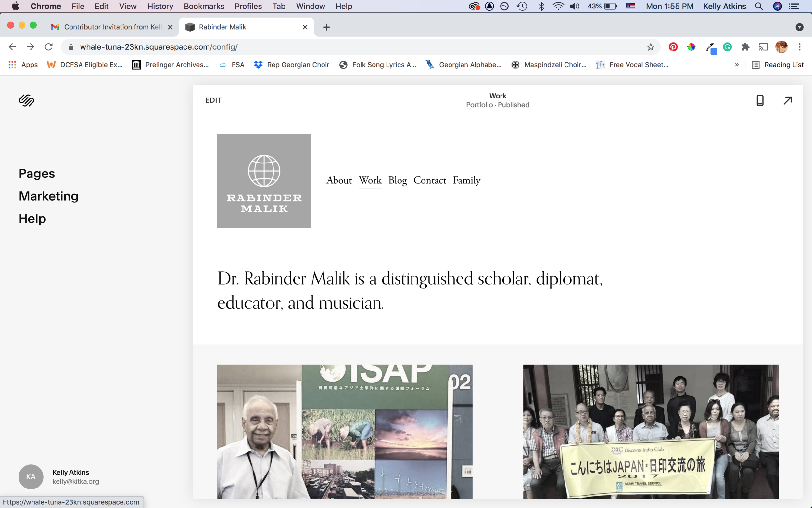Click the Cast media icon
Screen dimensions: 812x508
763,47
